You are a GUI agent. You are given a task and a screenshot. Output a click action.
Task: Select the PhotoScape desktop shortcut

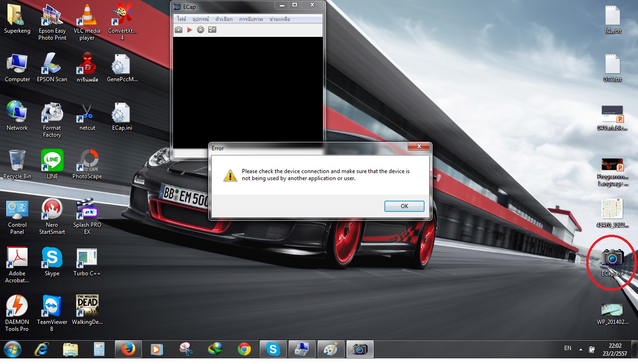click(87, 165)
